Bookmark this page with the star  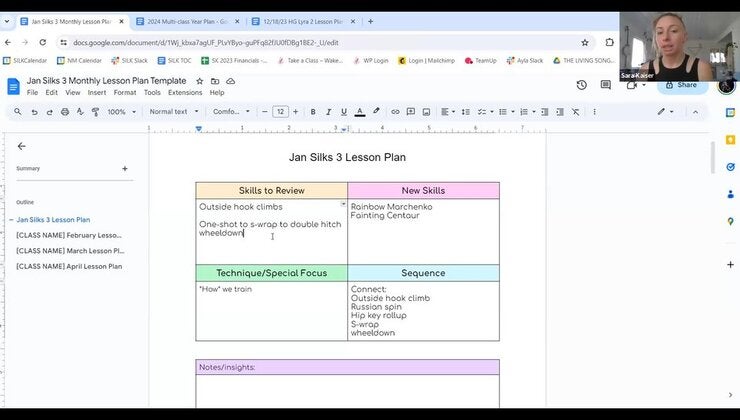[x=585, y=42]
